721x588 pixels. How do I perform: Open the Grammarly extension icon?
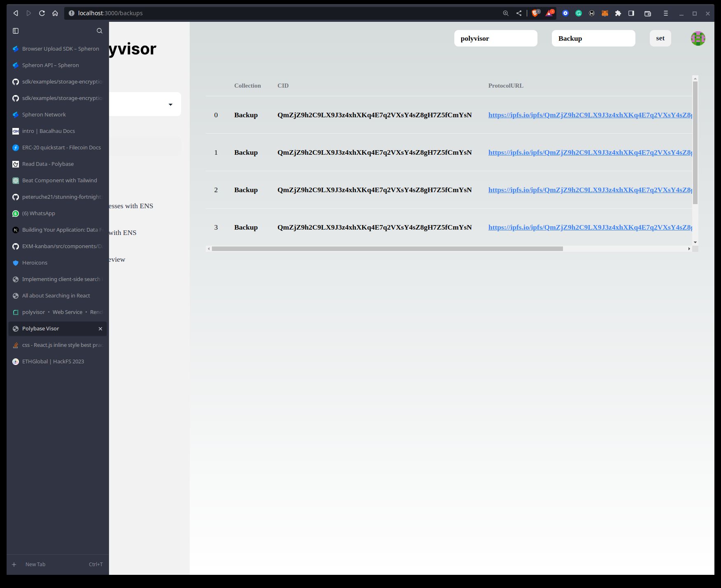pos(579,13)
